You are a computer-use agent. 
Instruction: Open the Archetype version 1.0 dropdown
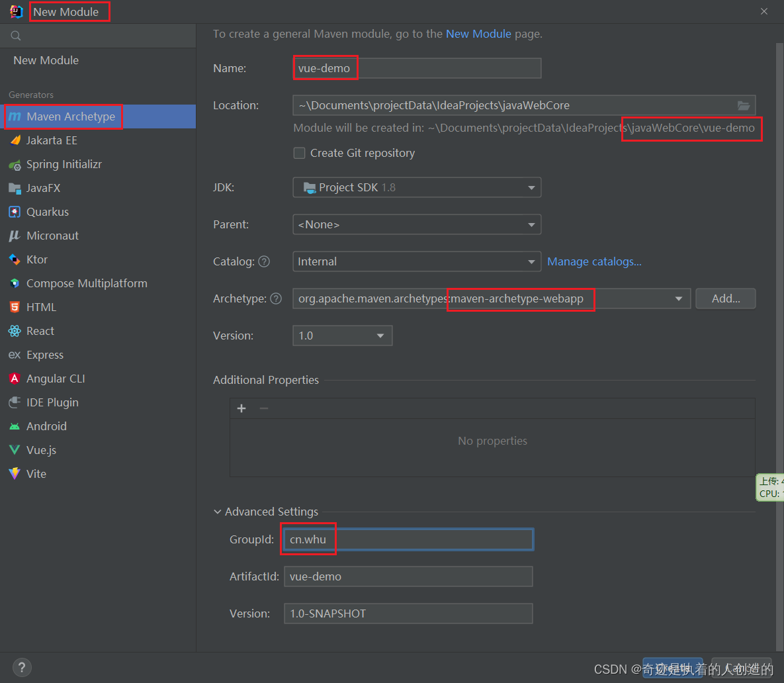tap(342, 336)
